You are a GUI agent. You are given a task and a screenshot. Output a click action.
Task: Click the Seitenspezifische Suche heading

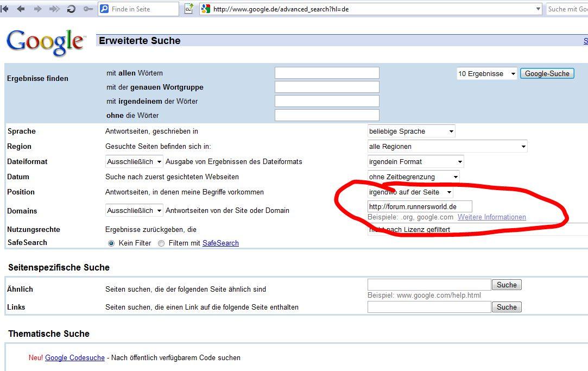59,267
